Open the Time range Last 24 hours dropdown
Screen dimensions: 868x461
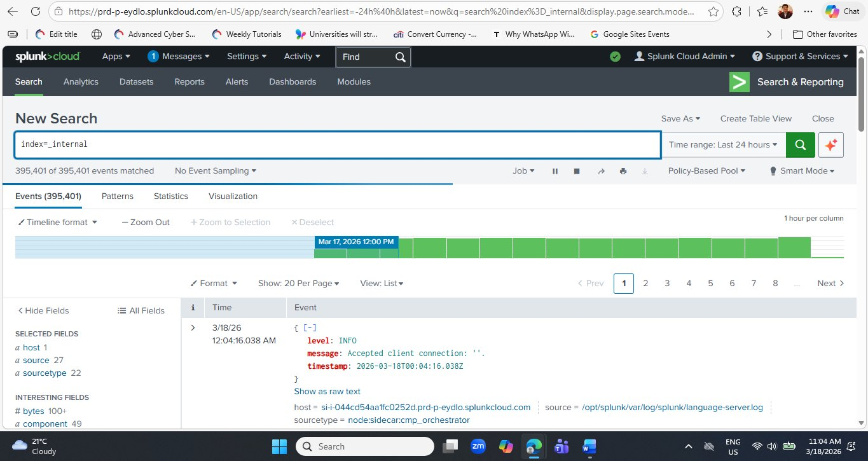(x=723, y=144)
